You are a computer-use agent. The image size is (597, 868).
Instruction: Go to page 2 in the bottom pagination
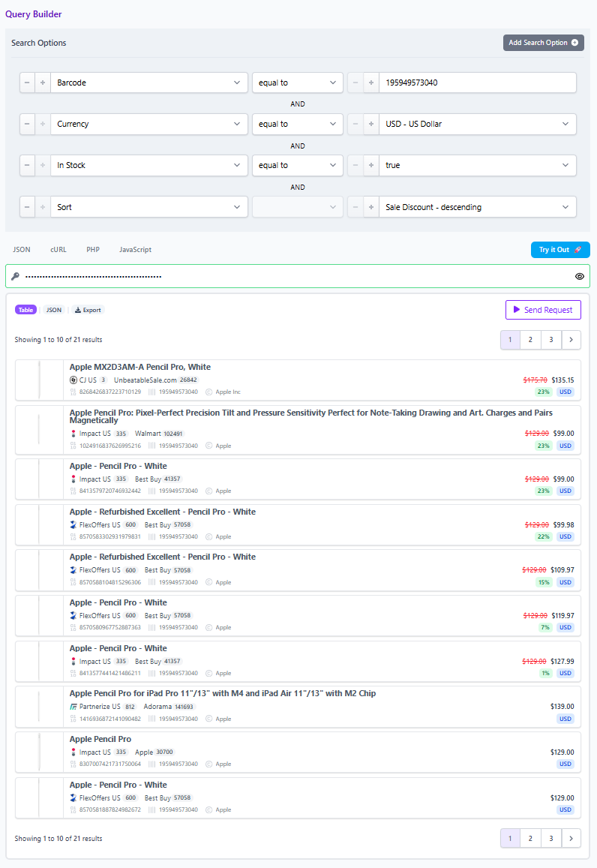click(x=530, y=839)
